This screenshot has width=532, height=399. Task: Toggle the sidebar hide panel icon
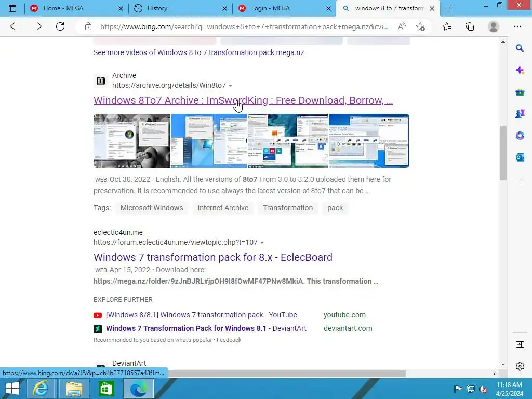(520, 344)
